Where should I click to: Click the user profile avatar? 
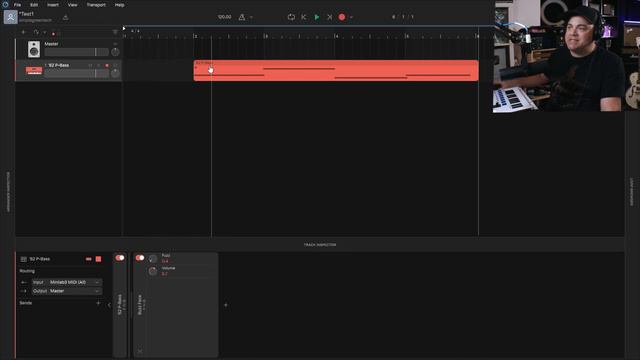10,17
